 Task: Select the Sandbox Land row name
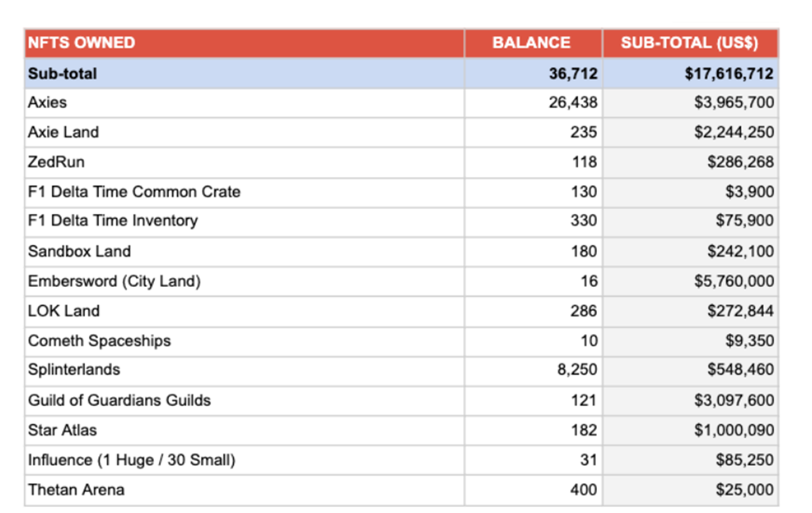(x=244, y=251)
